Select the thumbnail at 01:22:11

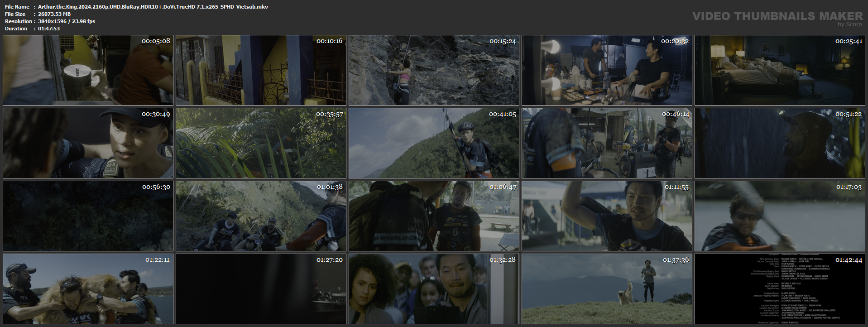pos(88,289)
